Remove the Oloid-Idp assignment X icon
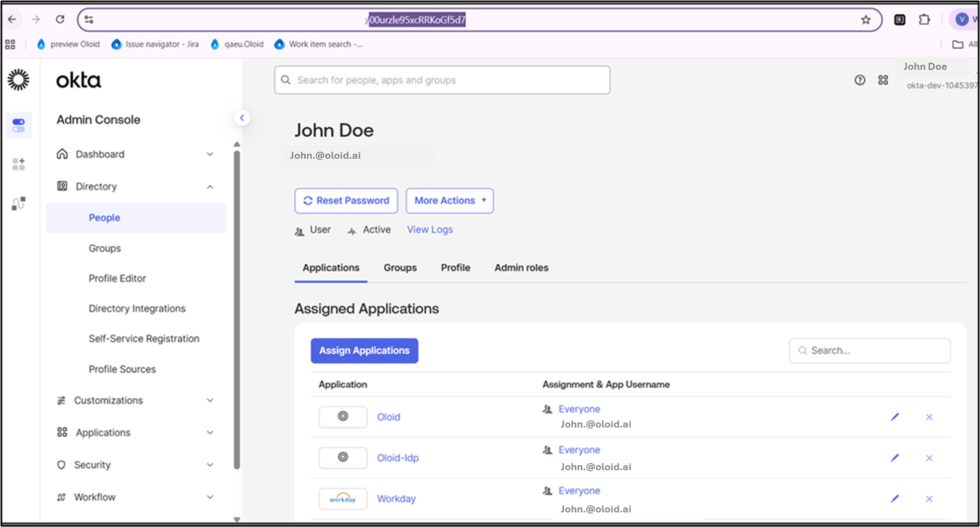 point(929,458)
